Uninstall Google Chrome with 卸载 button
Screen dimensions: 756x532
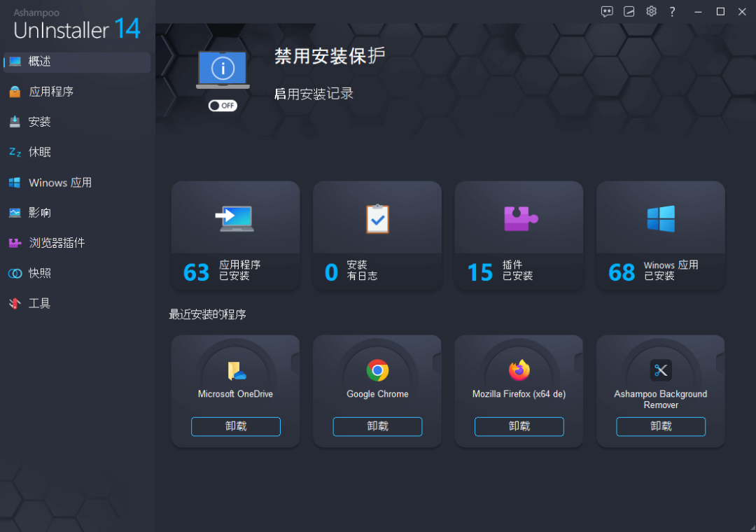[377, 426]
